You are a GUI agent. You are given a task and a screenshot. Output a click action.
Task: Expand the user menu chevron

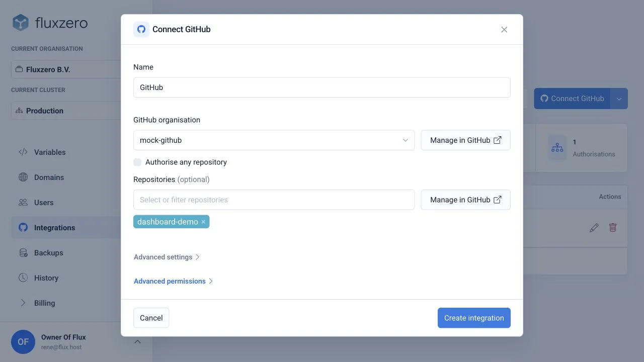137,342
